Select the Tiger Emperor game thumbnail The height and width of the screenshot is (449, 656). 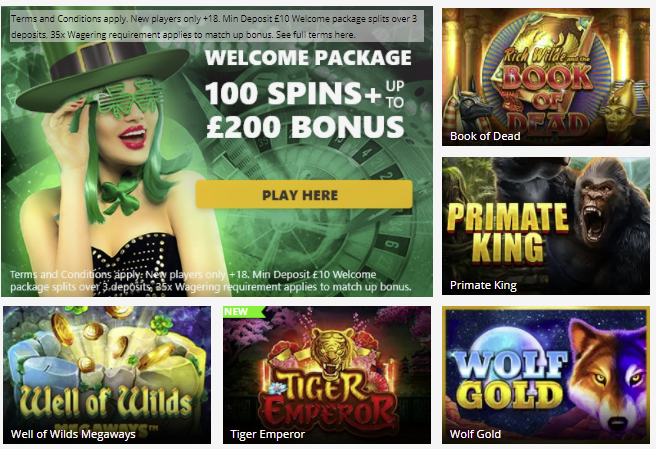tap(327, 375)
